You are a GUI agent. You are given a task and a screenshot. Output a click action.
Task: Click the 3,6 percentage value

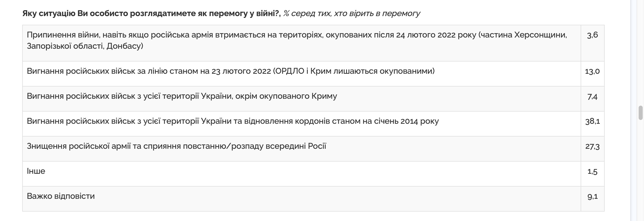(592, 35)
